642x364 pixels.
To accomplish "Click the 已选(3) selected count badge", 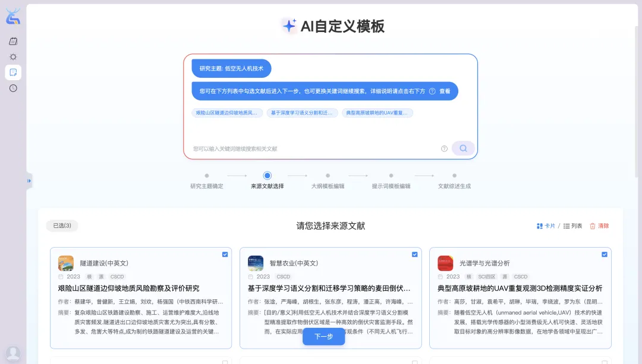I will click(62, 226).
